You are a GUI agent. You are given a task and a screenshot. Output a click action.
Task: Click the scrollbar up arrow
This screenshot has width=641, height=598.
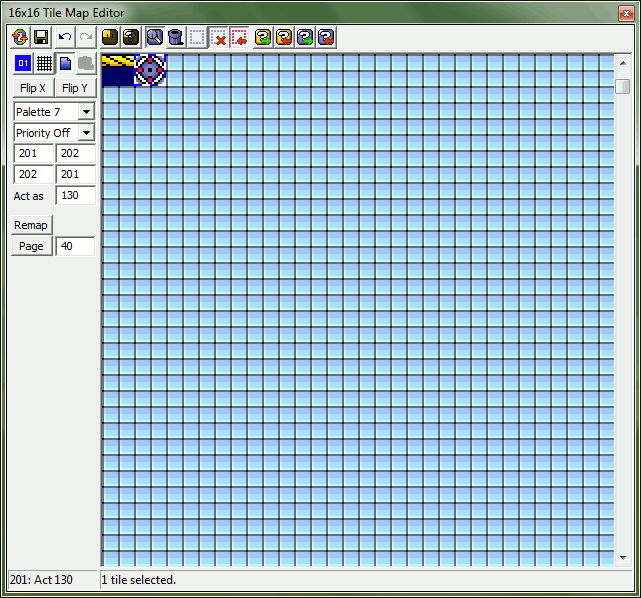point(623,63)
